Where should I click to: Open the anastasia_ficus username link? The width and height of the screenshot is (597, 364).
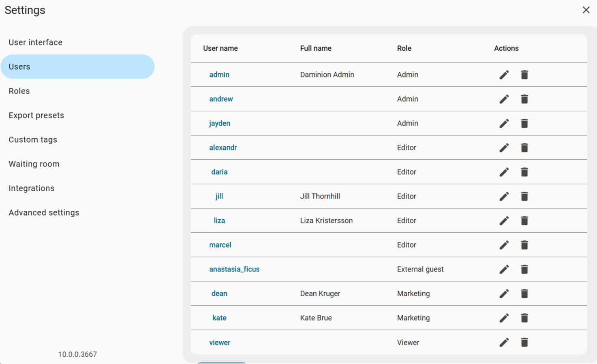coord(234,269)
